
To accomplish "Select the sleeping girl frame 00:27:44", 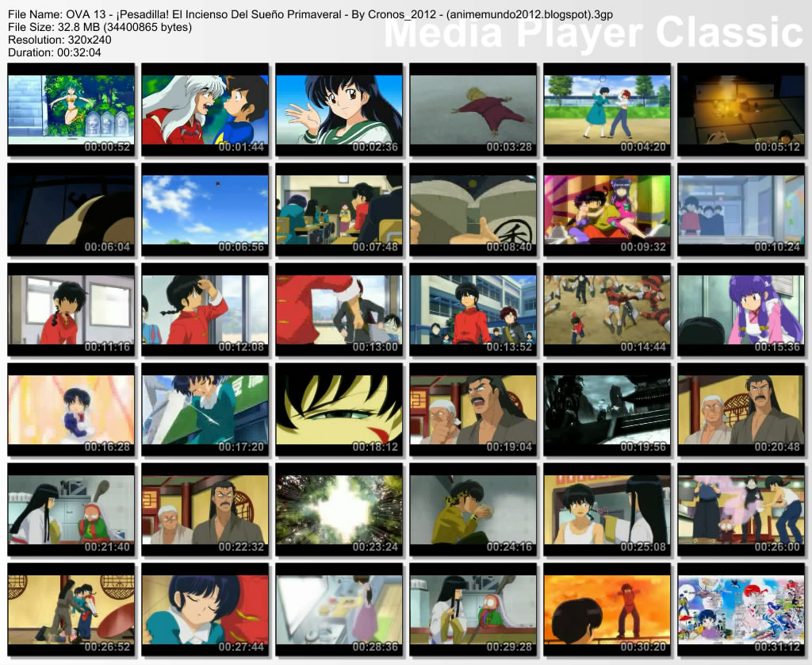I will [x=205, y=609].
